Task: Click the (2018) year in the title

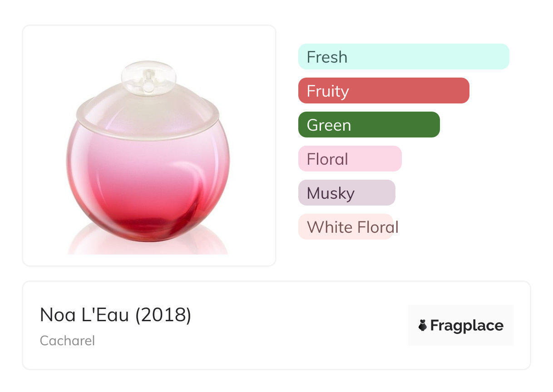Action: [163, 315]
